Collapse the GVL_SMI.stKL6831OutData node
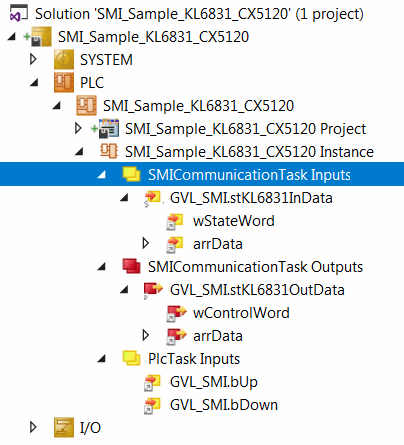This screenshot has width=404, height=445. (x=124, y=290)
